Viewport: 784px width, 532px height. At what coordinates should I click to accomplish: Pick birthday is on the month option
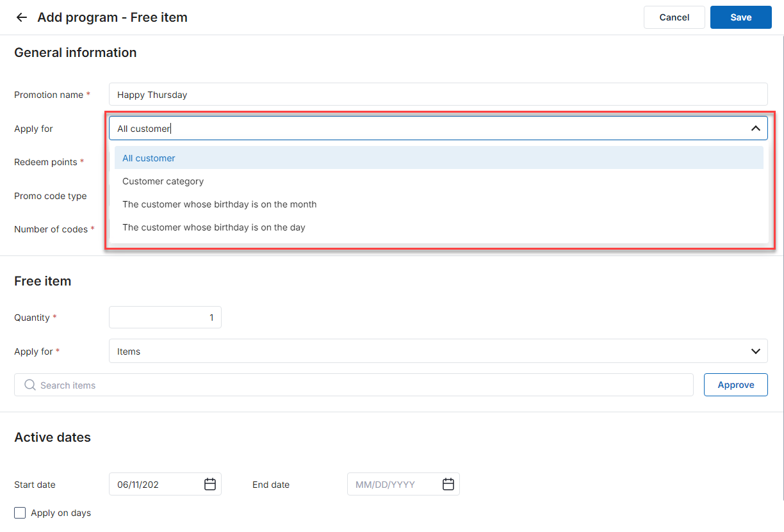click(439, 204)
